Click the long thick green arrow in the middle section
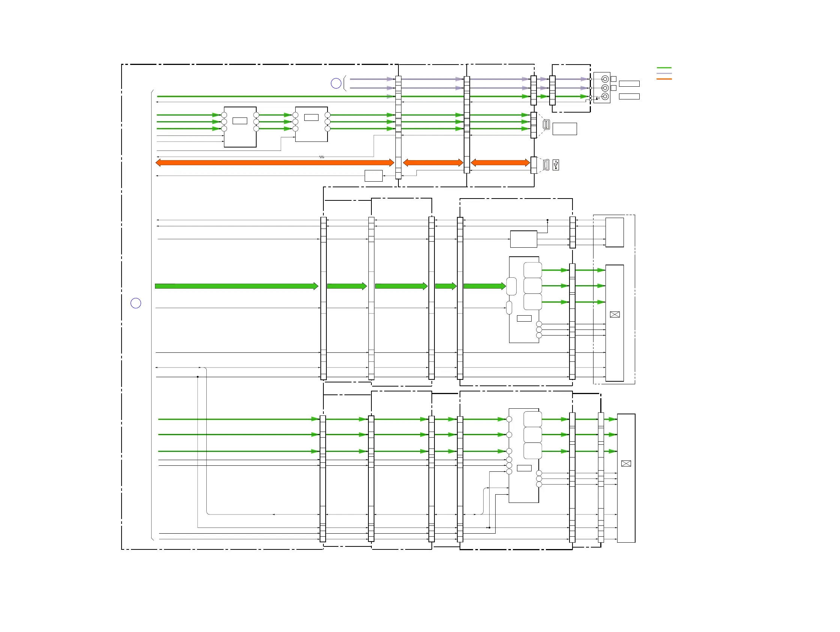The image size is (840, 632). 237,286
